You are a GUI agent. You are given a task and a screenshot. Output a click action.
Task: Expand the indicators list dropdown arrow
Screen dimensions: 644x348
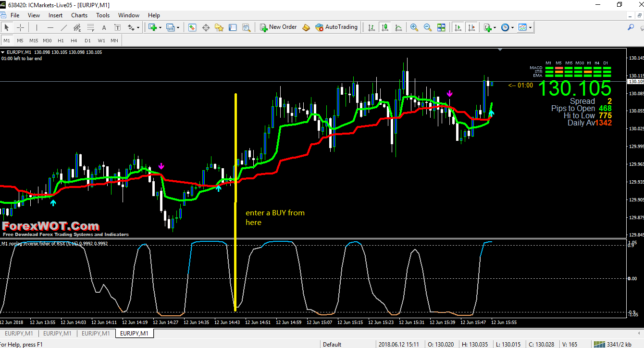pyautogui.click(x=495, y=27)
